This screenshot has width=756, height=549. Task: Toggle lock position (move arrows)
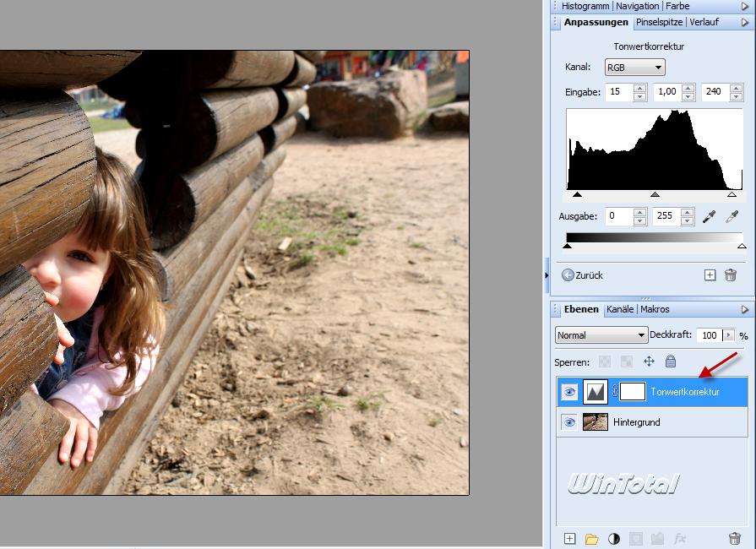click(x=649, y=361)
